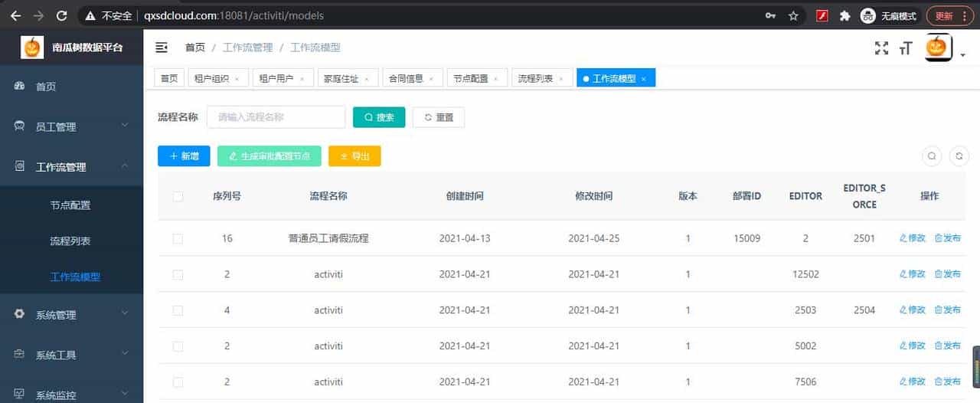Click the green 搜索 button
Image resolution: width=980 pixels, height=403 pixels.
click(379, 117)
